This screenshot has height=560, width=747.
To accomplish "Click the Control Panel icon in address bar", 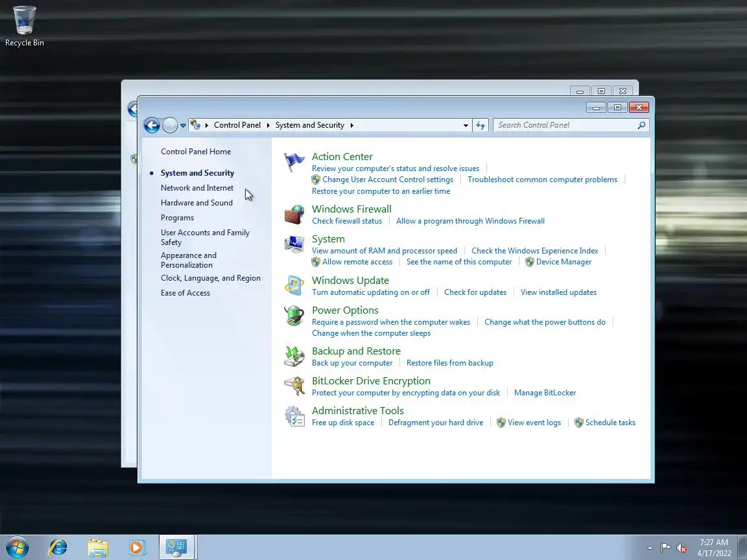I will point(195,124).
